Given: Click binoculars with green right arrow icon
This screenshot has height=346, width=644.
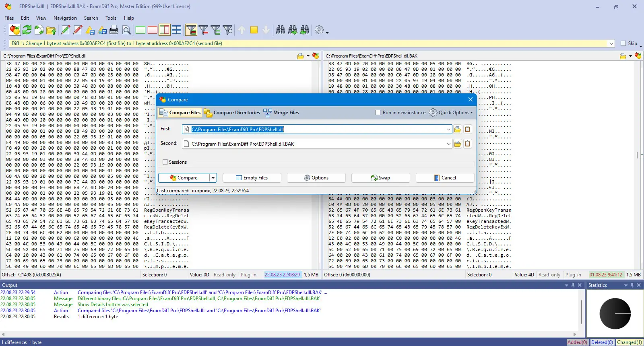Looking at the screenshot, I should [293, 30].
